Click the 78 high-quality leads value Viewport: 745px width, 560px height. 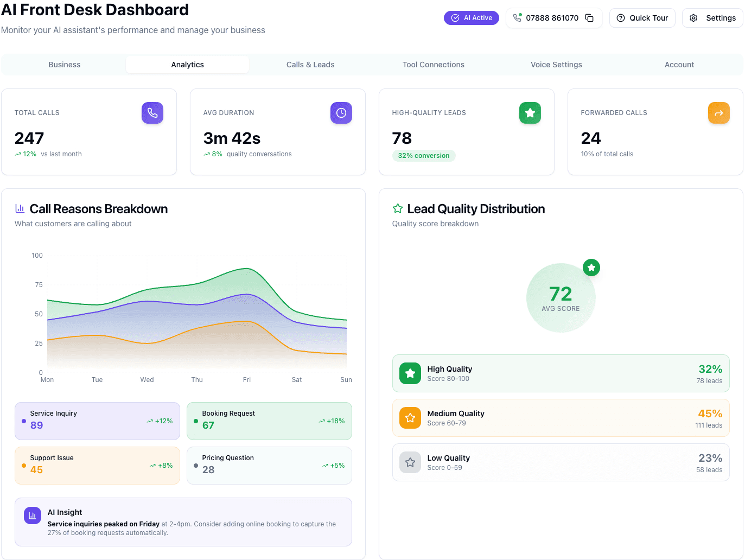[x=402, y=138]
